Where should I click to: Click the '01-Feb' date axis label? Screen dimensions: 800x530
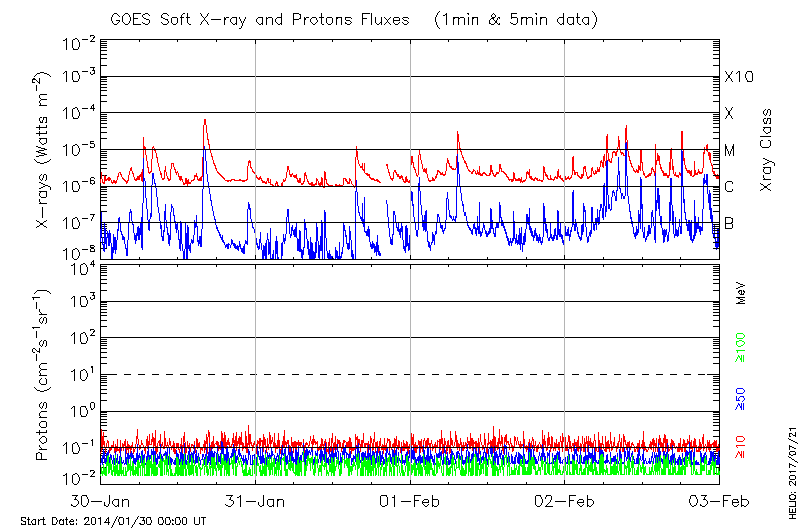tap(410, 501)
